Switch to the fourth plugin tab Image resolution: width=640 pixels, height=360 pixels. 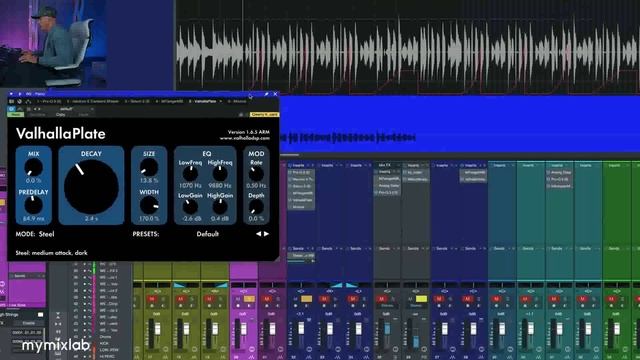pyautogui.click(x=169, y=101)
